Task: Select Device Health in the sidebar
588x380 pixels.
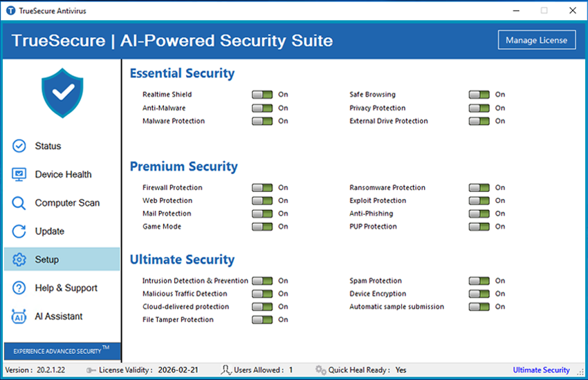Action: (63, 175)
